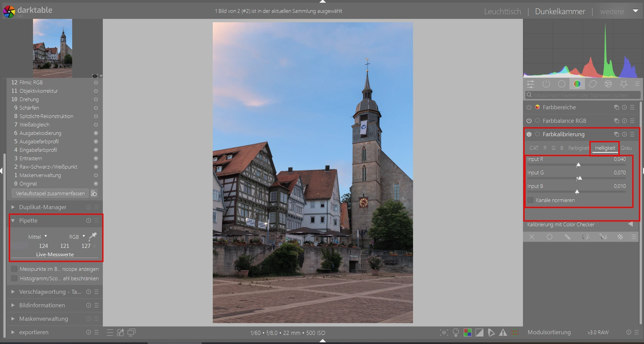The height and width of the screenshot is (344, 644).
Task: Select history item 12 Filmic RGB
Action: point(31,82)
